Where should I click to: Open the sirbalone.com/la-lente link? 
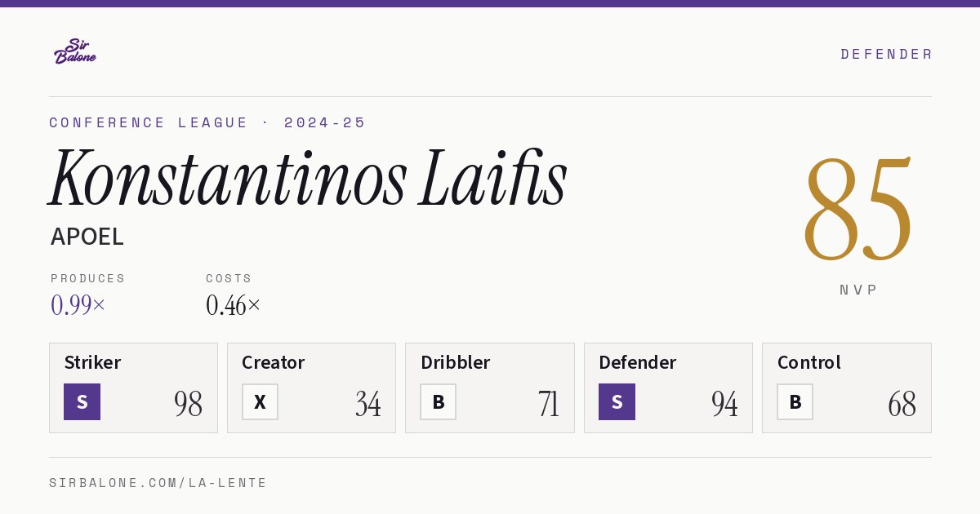click(158, 483)
